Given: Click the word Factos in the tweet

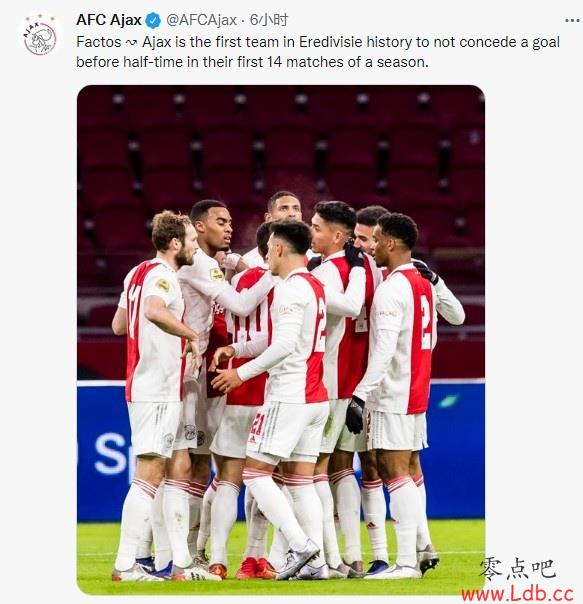Looking at the screenshot, I should pyautogui.click(x=99, y=42).
